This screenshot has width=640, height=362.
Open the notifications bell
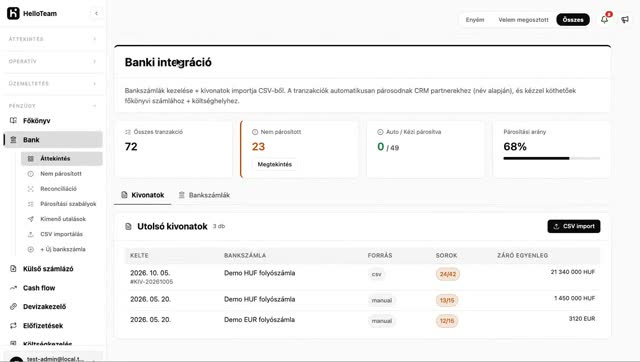click(x=604, y=19)
